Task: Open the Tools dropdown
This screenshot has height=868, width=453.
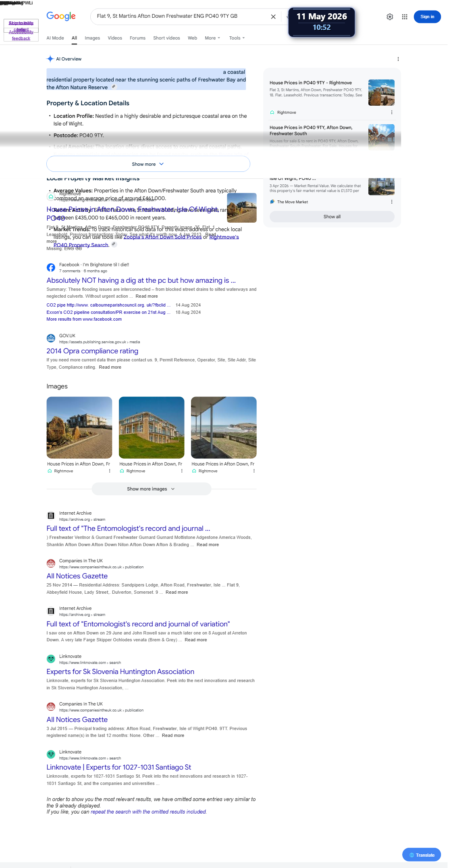Action: point(237,38)
